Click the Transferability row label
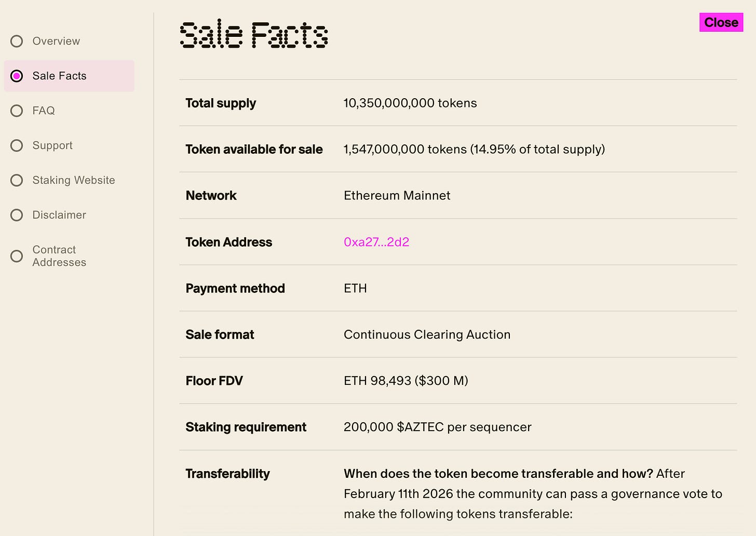The height and width of the screenshot is (536, 756). 227,474
